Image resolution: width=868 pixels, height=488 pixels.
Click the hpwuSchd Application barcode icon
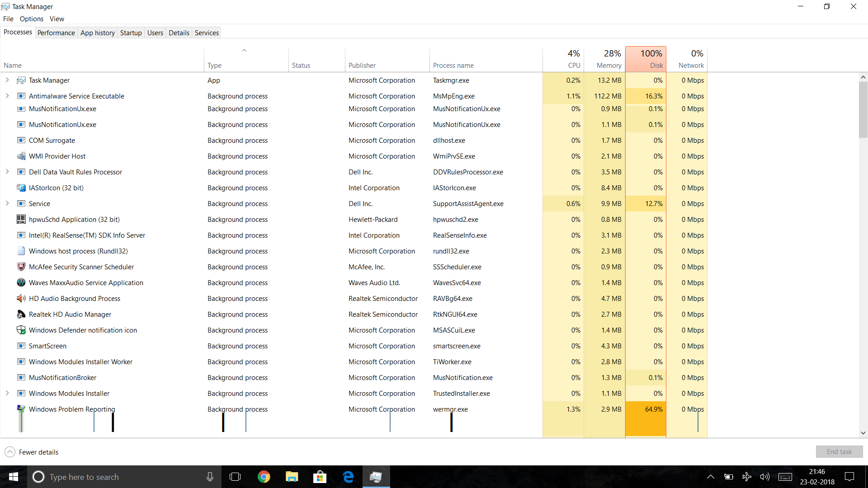pos(21,219)
